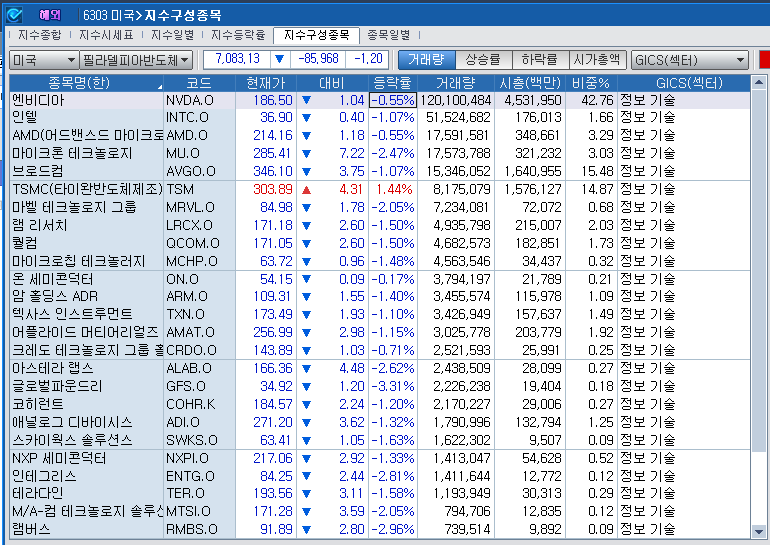Screen dimensions: 770x545
Task: Open the 지수시세표 tab
Action: [106, 35]
